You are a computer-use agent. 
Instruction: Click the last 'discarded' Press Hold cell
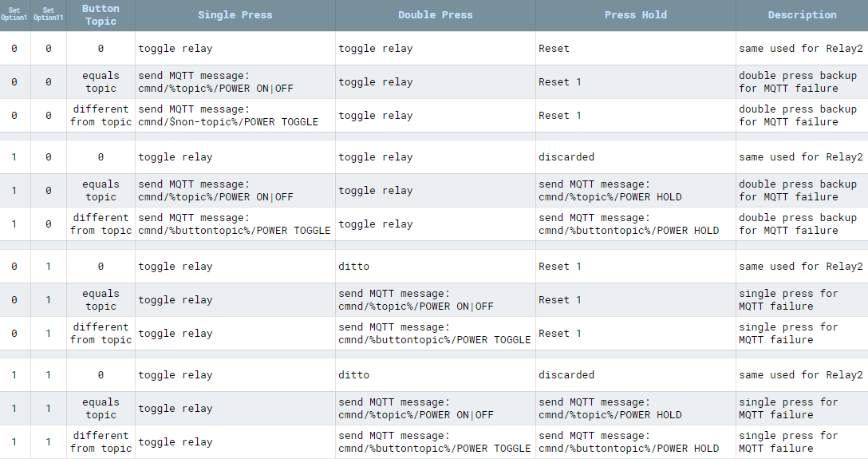point(566,375)
